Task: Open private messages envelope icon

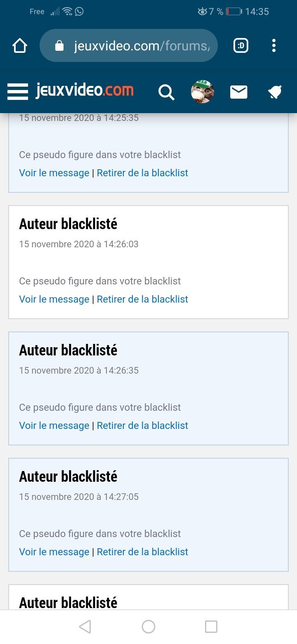Action: click(238, 92)
